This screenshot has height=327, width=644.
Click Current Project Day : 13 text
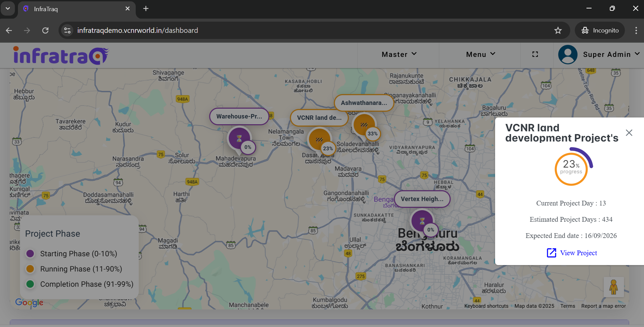[571, 203]
